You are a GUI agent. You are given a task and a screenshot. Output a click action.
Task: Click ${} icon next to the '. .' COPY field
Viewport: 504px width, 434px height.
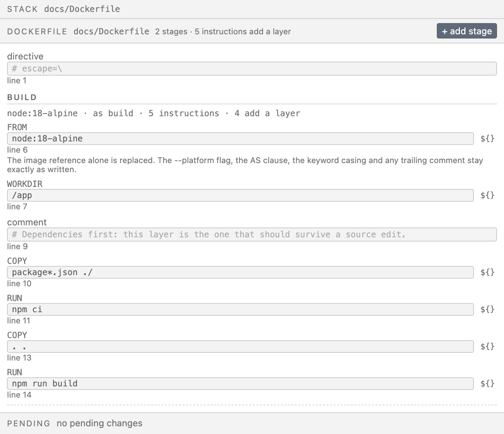[x=487, y=346]
